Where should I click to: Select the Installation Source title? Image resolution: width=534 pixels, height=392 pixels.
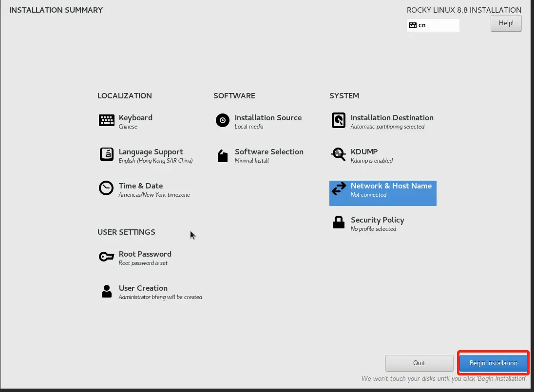268,118
